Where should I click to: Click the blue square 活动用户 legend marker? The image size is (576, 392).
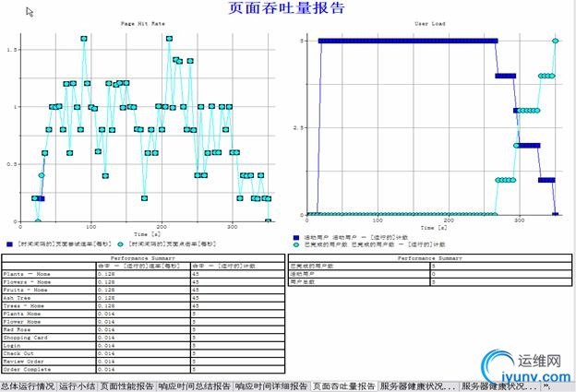(296, 237)
